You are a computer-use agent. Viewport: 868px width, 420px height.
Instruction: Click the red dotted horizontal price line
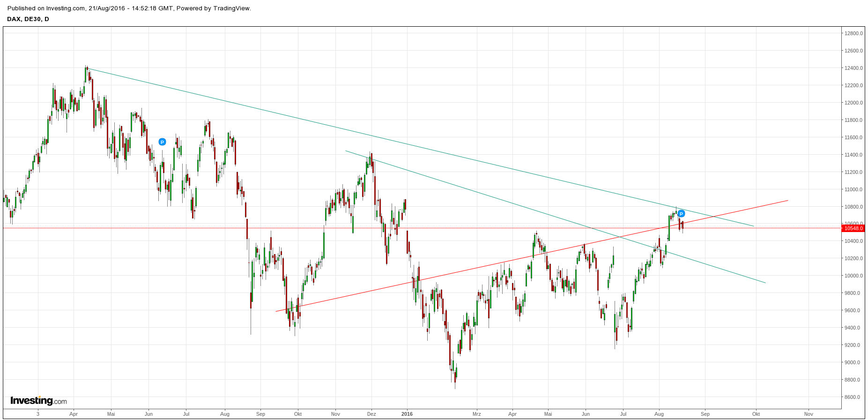(422, 228)
